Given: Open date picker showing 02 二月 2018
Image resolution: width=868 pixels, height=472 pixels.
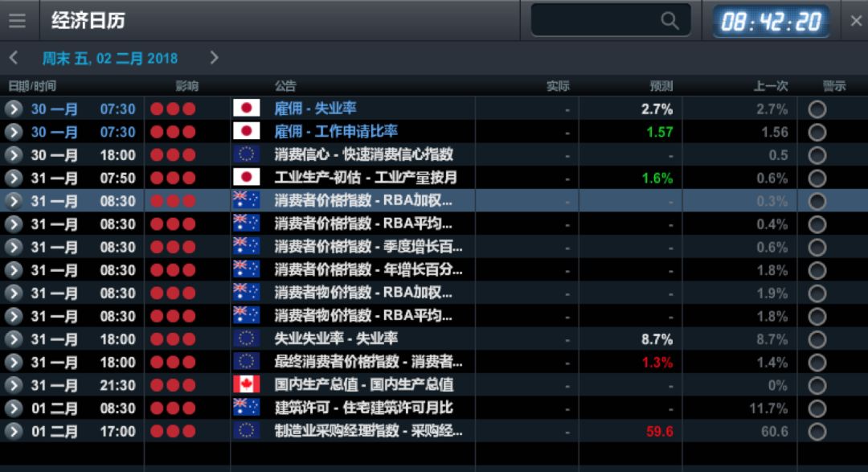Looking at the screenshot, I should coord(110,58).
